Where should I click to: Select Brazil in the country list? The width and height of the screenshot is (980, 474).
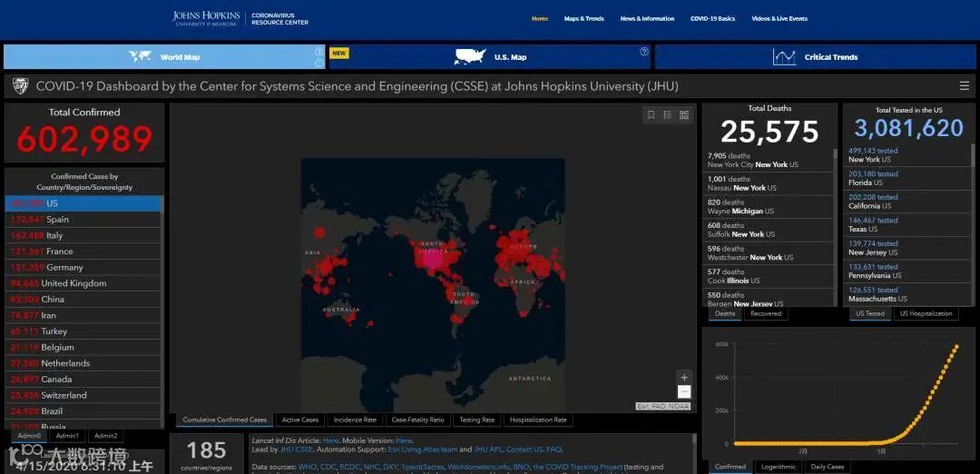coord(83,411)
